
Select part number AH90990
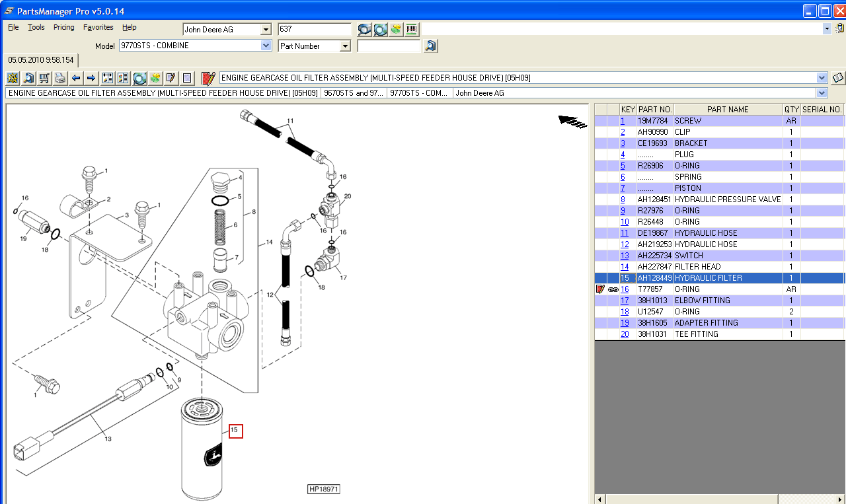(x=653, y=132)
